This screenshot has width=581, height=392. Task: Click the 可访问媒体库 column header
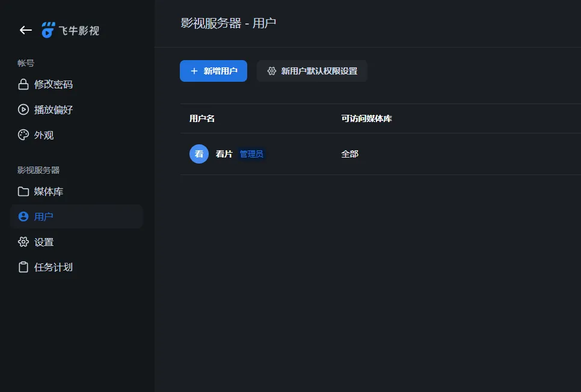point(365,118)
